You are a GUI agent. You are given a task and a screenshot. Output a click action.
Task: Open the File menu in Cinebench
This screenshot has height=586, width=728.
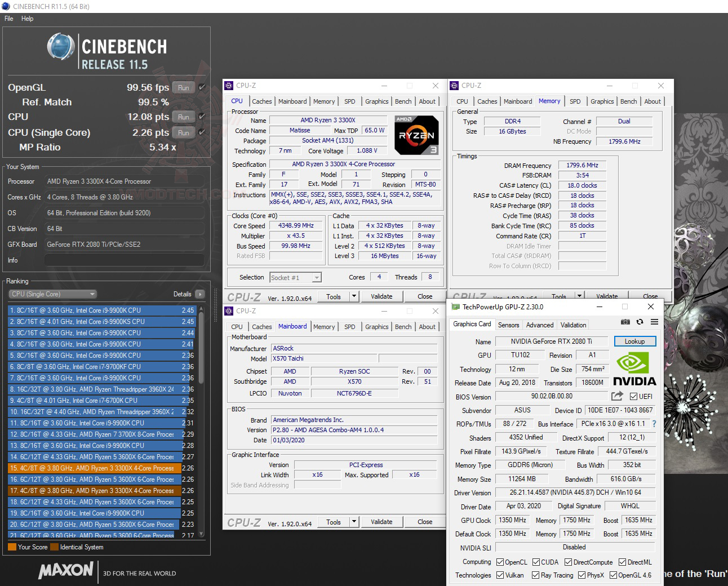click(x=9, y=19)
